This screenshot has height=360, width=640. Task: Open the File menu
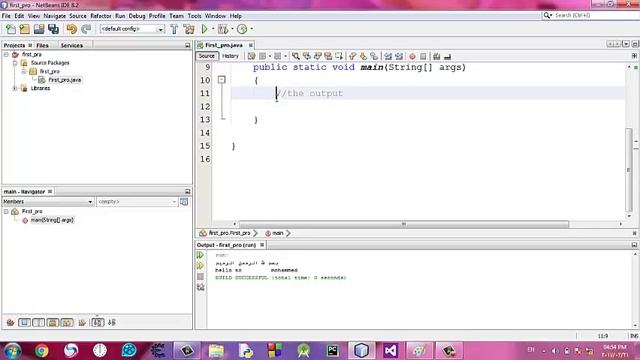point(6,16)
